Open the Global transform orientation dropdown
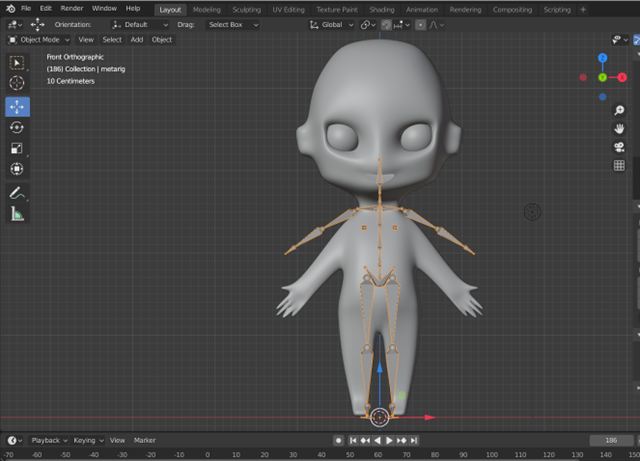The image size is (640, 461). tap(331, 25)
